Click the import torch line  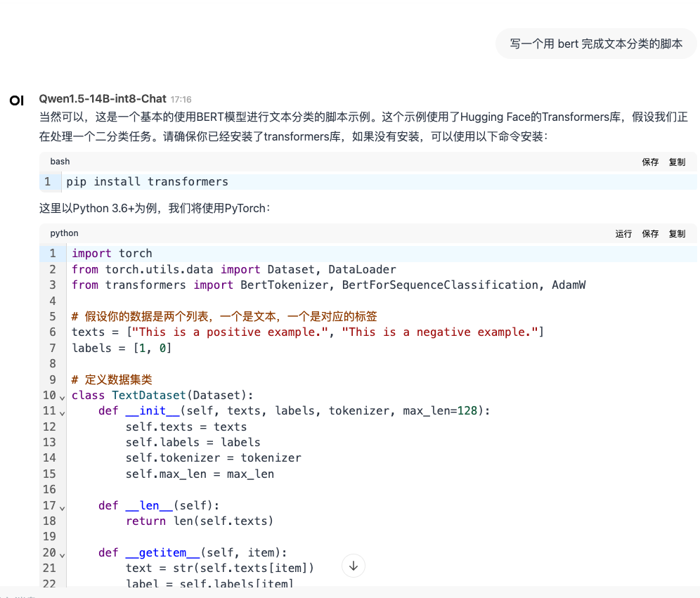(112, 254)
